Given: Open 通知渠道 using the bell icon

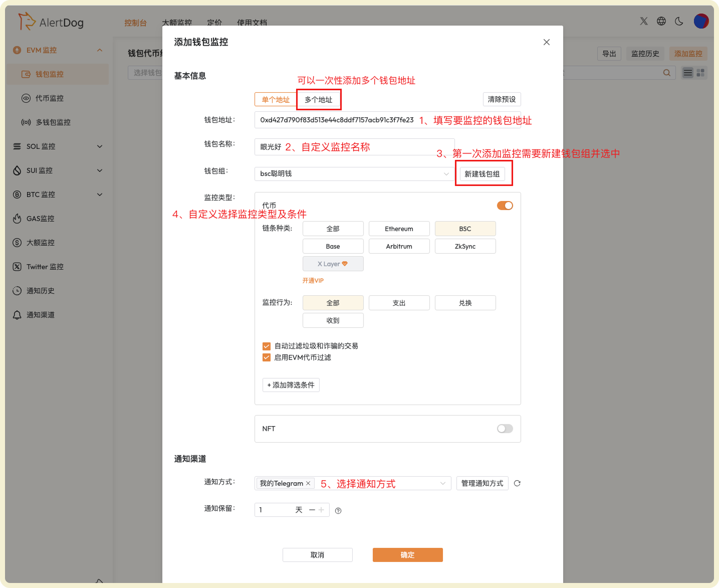Looking at the screenshot, I should pos(16,314).
